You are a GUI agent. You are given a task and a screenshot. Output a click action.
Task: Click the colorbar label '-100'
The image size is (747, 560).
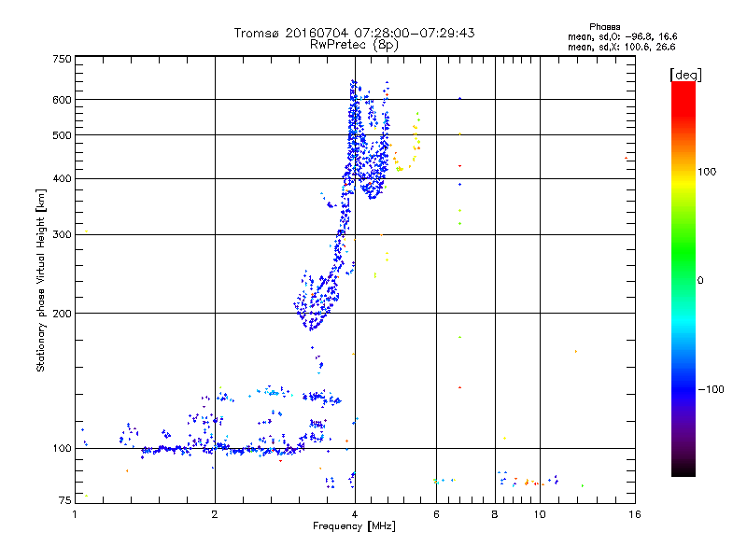point(711,389)
